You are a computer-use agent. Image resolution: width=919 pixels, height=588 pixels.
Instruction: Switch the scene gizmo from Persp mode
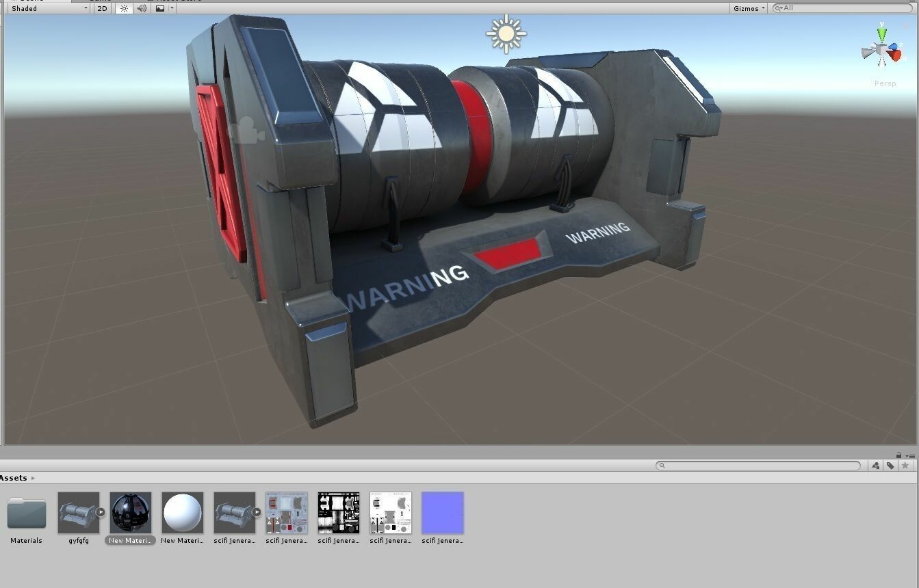pyautogui.click(x=885, y=83)
